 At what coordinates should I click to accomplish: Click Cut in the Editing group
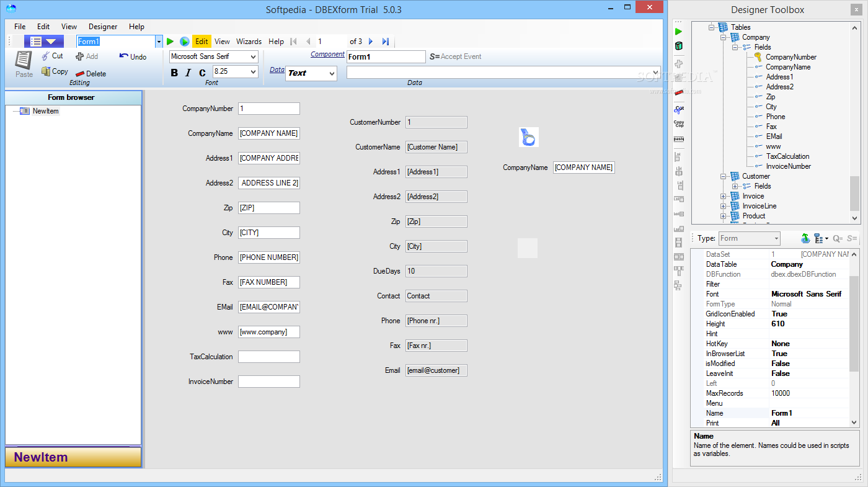click(52, 56)
